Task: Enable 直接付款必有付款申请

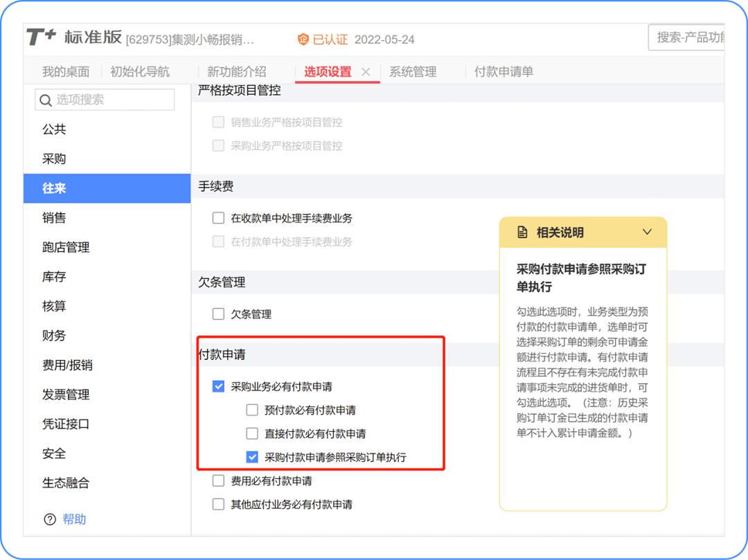Action: (x=252, y=433)
